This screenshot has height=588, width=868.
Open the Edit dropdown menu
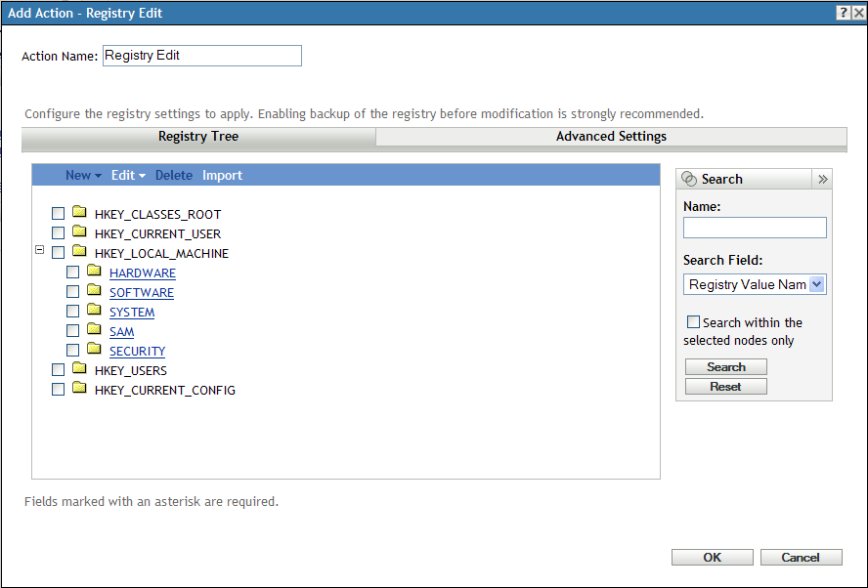128,176
